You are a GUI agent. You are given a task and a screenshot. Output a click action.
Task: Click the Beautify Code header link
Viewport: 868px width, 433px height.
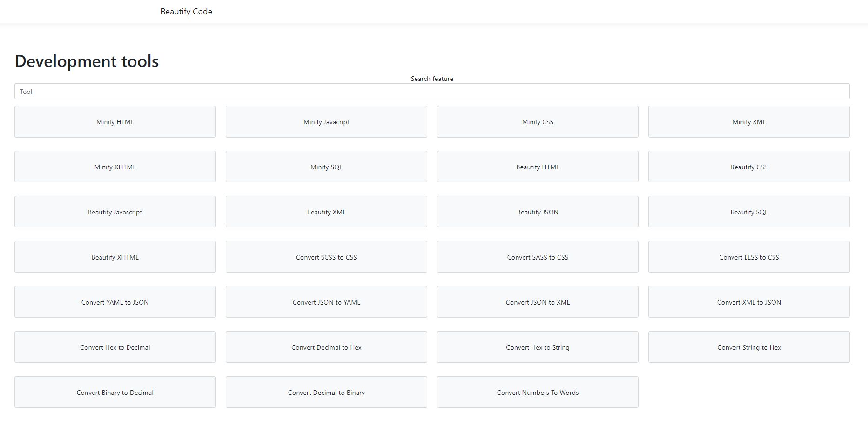pos(186,11)
